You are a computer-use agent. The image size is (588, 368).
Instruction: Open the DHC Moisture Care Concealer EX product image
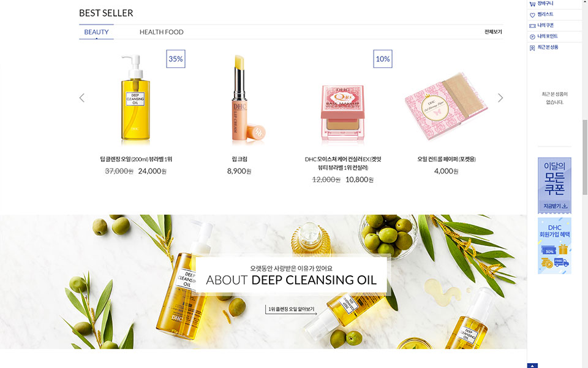point(342,113)
